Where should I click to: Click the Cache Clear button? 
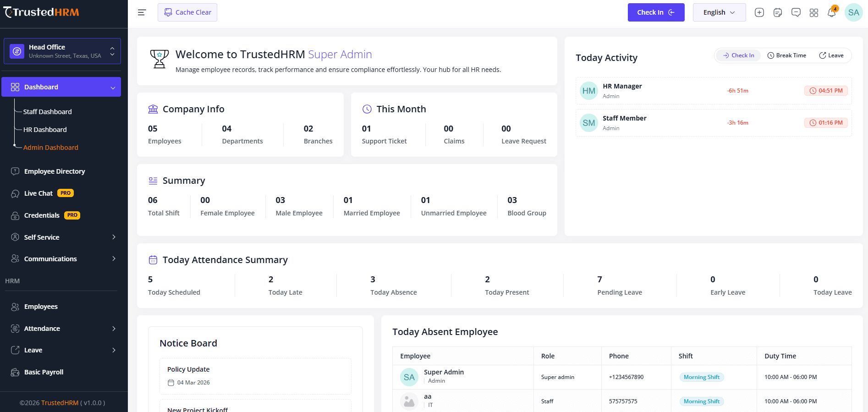(x=187, y=12)
